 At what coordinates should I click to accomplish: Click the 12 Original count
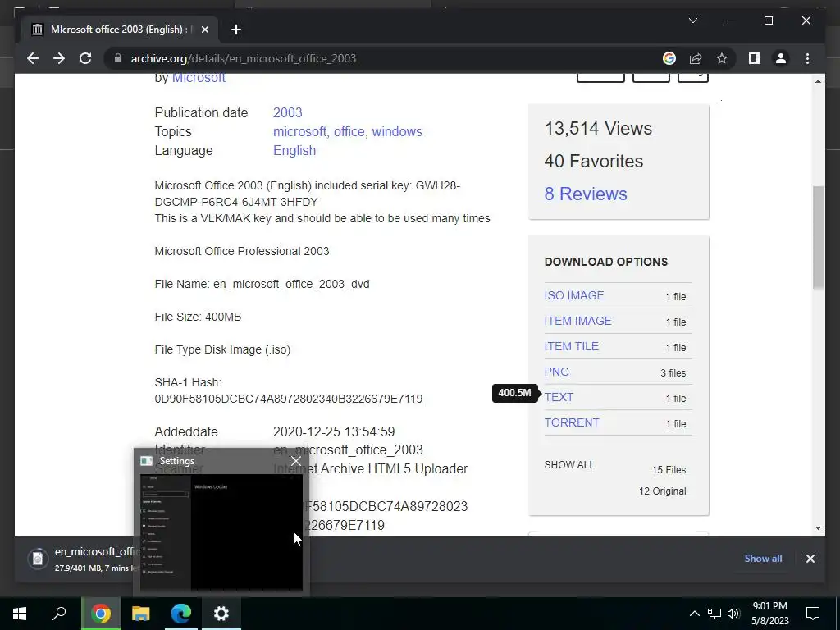click(x=662, y=491)
